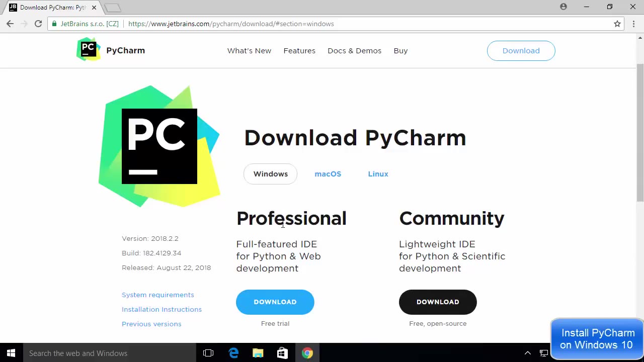This screenshot has height=362, width=644.
Task: Bookmark this page with star icon
Action: [x=617, y=24]
